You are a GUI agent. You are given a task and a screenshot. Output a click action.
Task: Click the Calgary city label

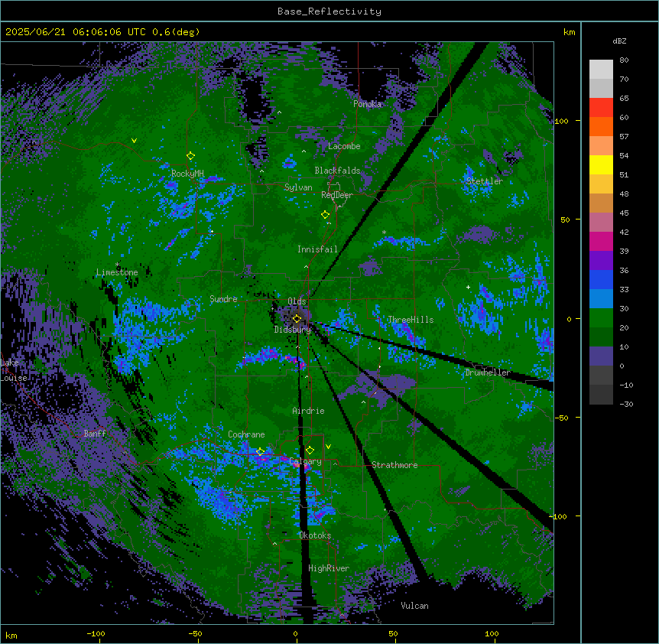tap(306, 461)
